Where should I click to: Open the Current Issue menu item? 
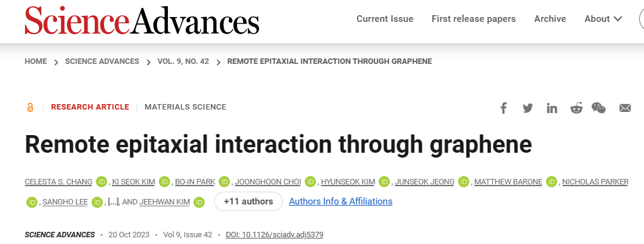point(385,19)
